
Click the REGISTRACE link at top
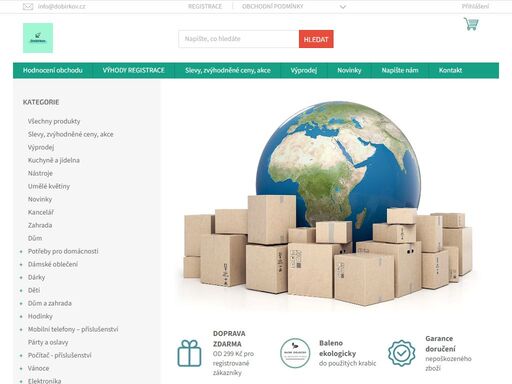pos(205,6)
